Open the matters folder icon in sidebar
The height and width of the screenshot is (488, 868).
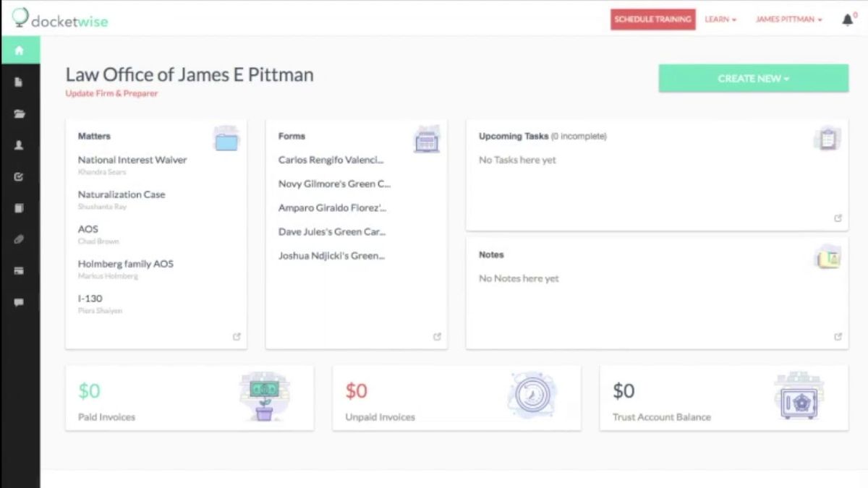[20, 114]
